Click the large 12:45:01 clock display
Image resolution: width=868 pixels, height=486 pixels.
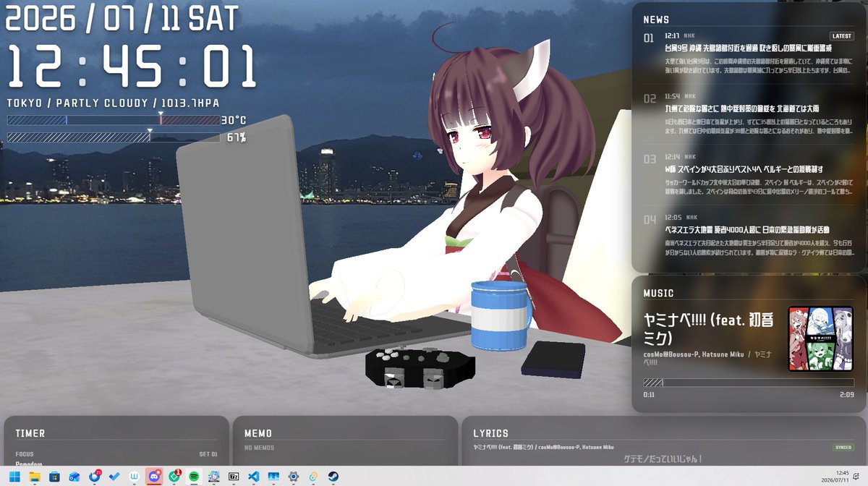click(x=132, y=67)
